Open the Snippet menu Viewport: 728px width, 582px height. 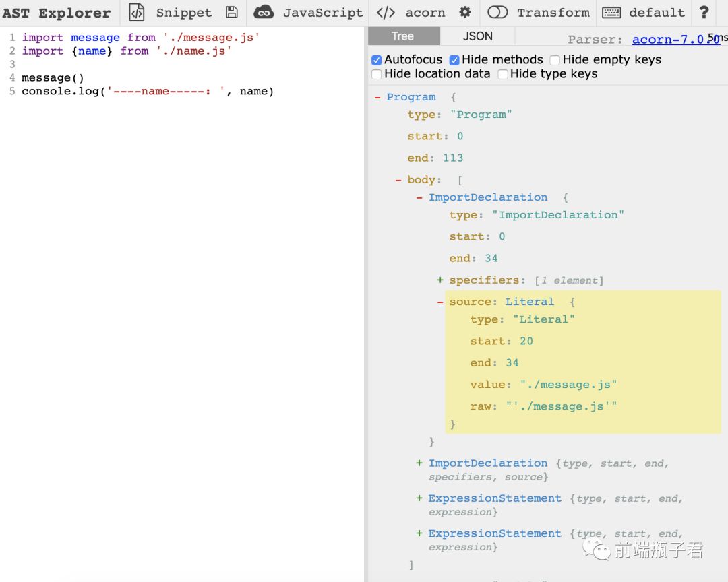[x=184, y=13]
